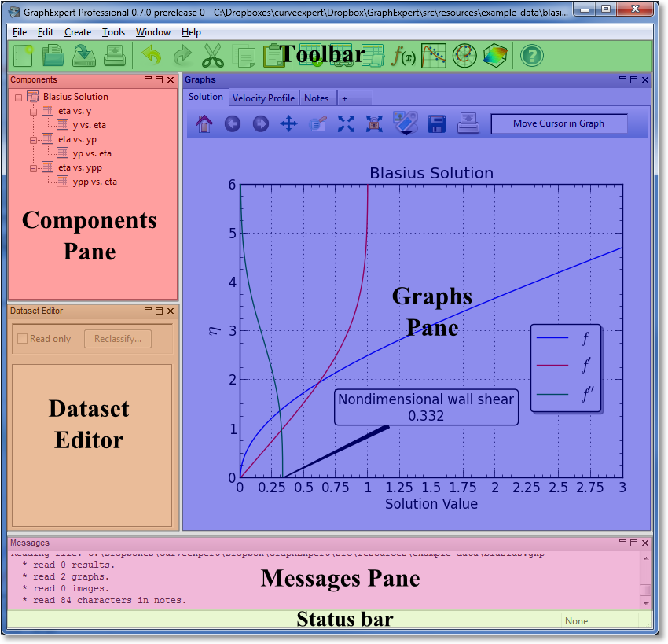The image size is (668, 644).
Task: Create a function with the f(x) icon
Action: [x=403, y=56]
